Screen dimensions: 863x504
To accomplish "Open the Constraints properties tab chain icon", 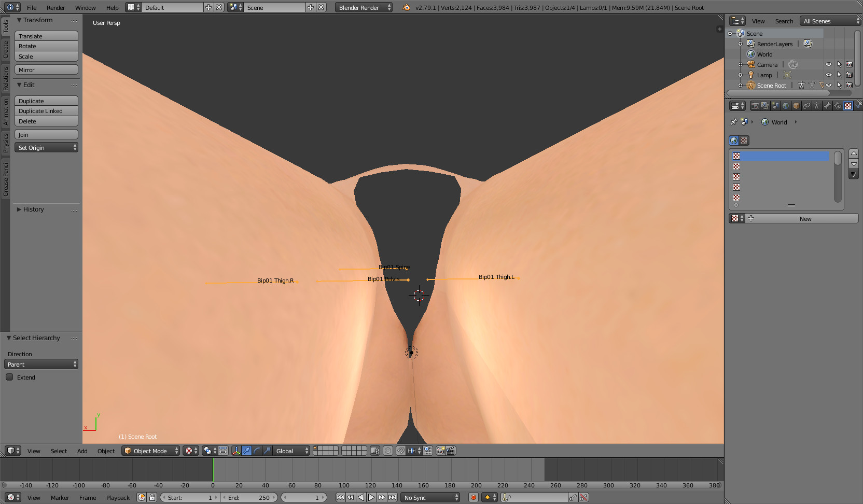I will click(x=806, y=106).
